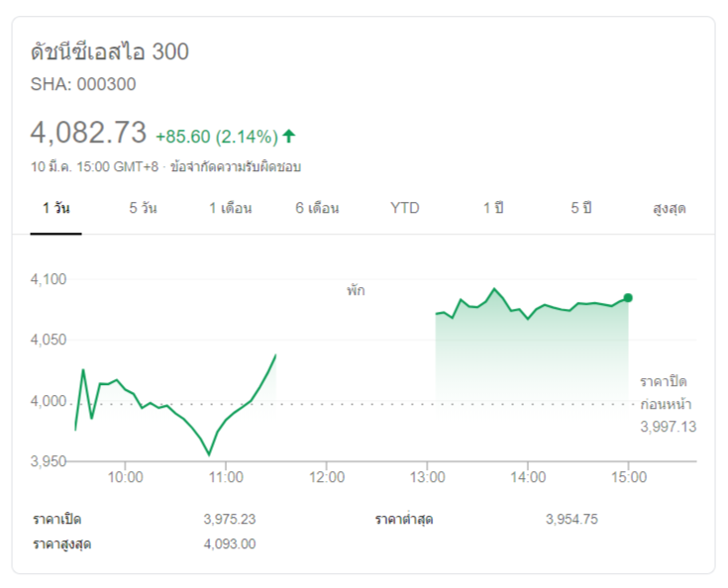Select the 6 เดือน tab

(x=317, y=208)
